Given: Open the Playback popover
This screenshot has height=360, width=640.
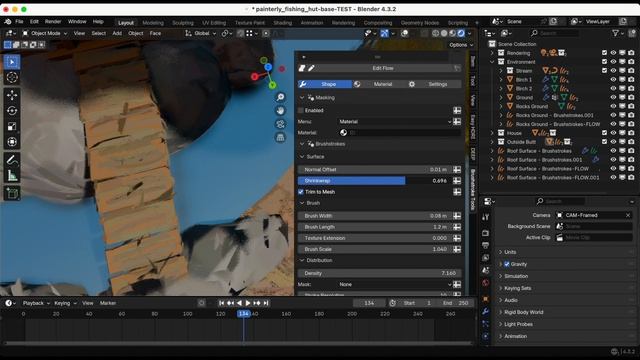Looking at the screenshot, I should pyautogui.click(x=36, y=303).
